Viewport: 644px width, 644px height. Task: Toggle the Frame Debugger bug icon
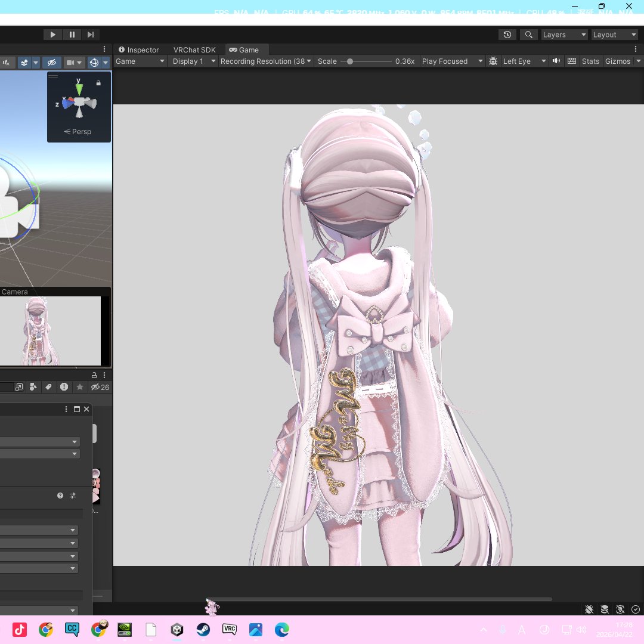tap(493, 61)
